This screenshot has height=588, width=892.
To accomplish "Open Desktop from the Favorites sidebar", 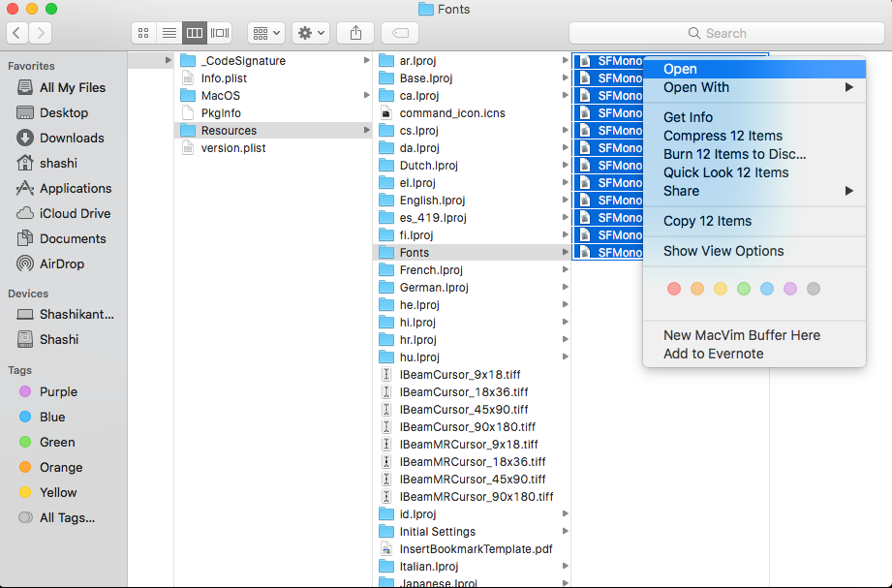I will [63, 112].
